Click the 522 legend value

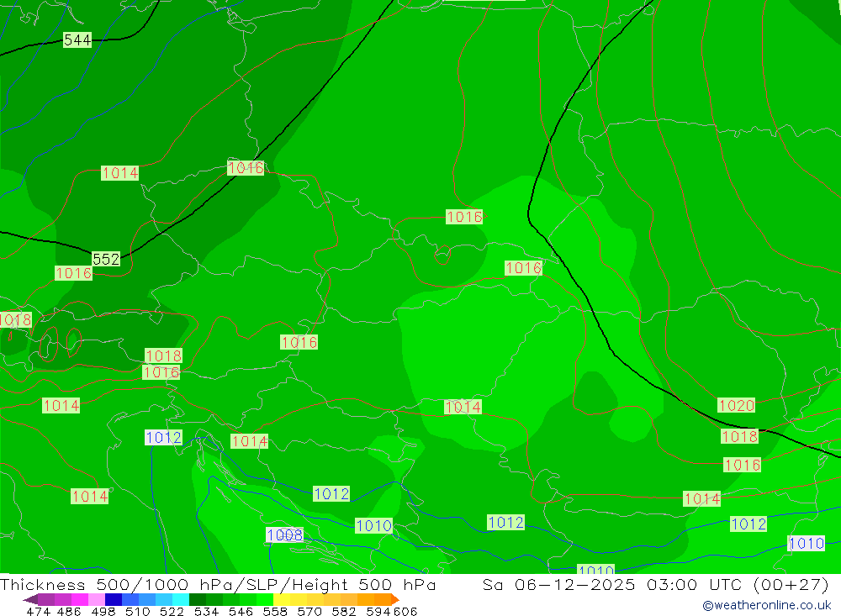point(172,611)
